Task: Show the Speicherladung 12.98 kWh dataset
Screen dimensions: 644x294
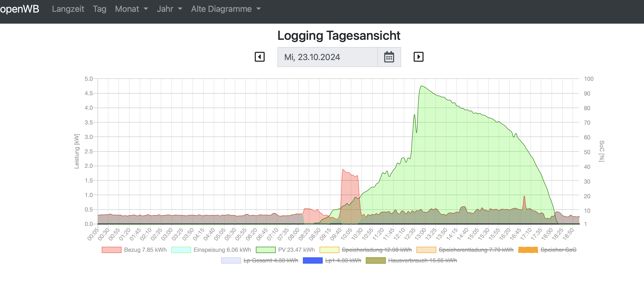Action: tap(376, 250)
